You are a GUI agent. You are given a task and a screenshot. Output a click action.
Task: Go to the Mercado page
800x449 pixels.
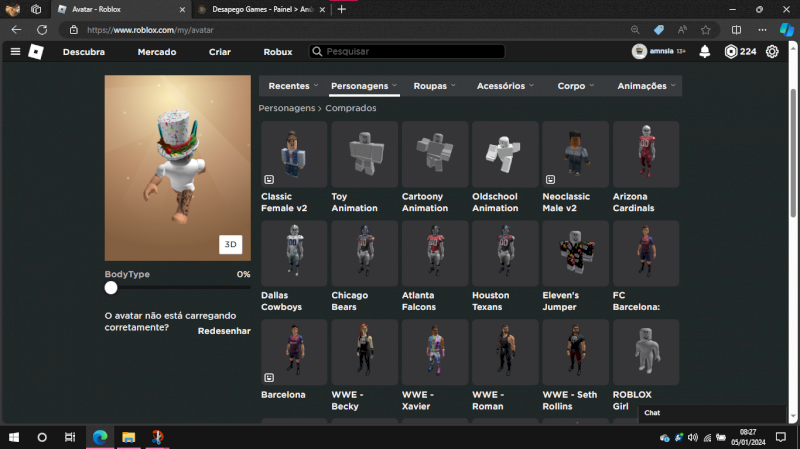coord(157,52)
